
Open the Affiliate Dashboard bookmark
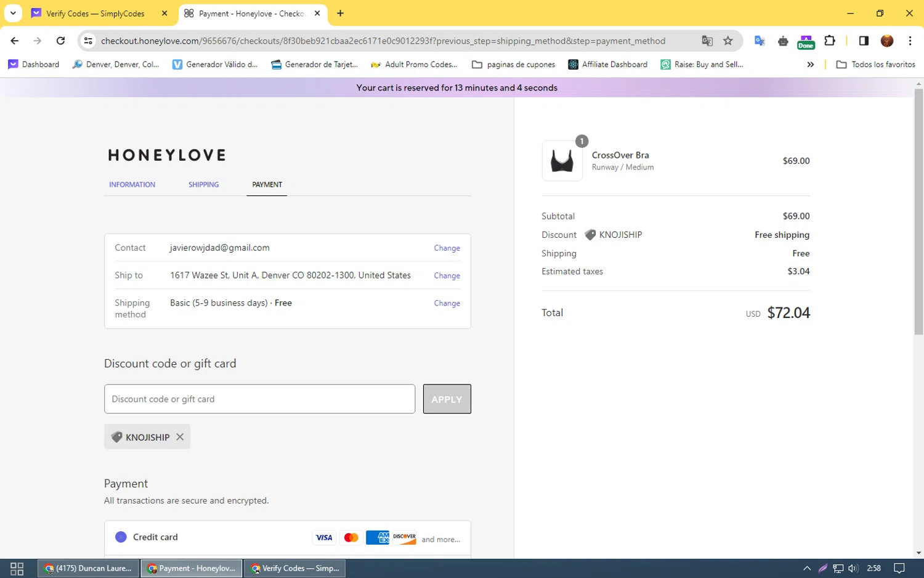608,64
